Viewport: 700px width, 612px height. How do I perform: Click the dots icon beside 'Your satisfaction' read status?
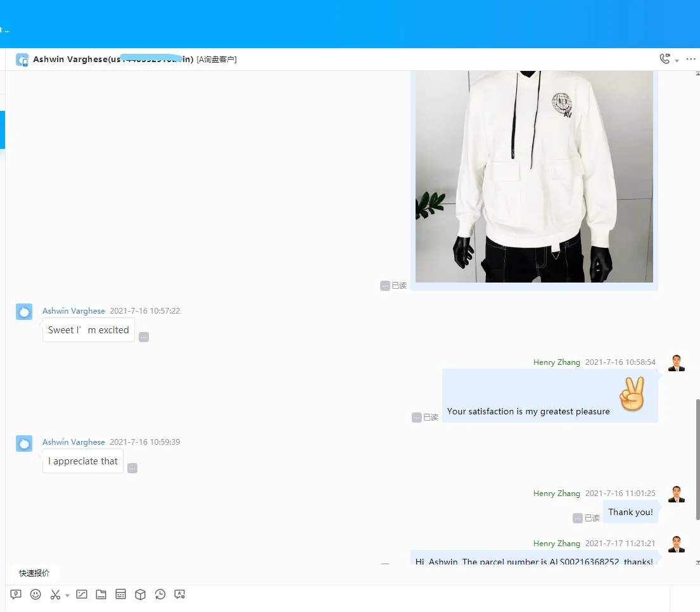pos(417,418)
